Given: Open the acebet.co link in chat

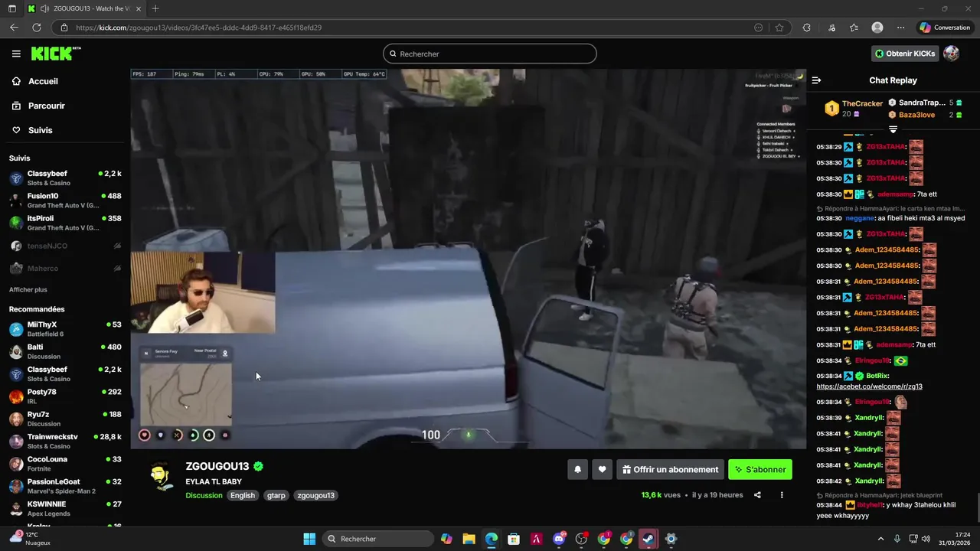Looking at the screenshot, I should [x=869, y=386].
